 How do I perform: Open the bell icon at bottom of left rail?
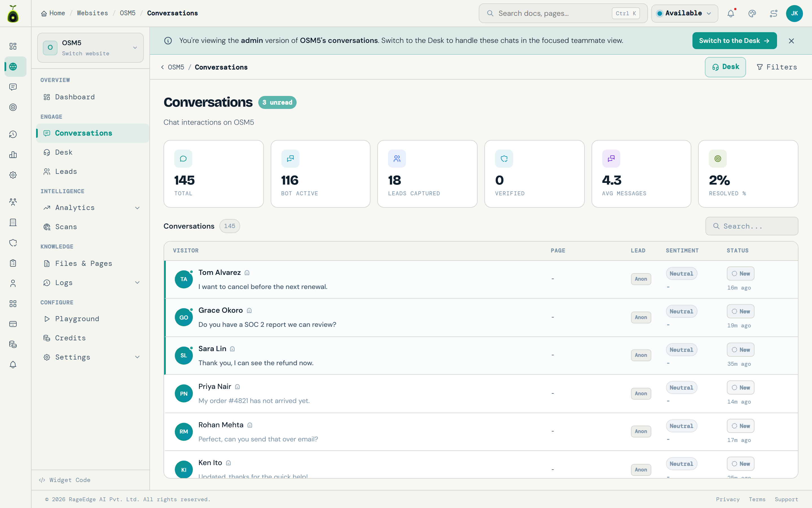(x=13, y=365)
